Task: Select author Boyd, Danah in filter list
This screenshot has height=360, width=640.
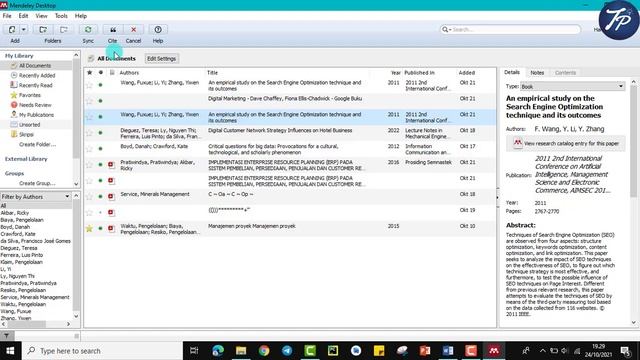Action: point(15,227)
